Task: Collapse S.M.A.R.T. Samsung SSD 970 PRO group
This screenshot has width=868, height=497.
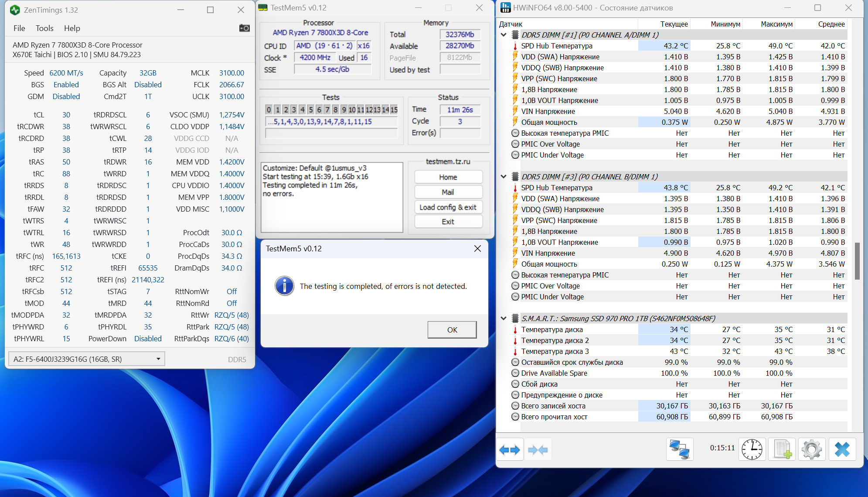Action: (x=504, y=319)
